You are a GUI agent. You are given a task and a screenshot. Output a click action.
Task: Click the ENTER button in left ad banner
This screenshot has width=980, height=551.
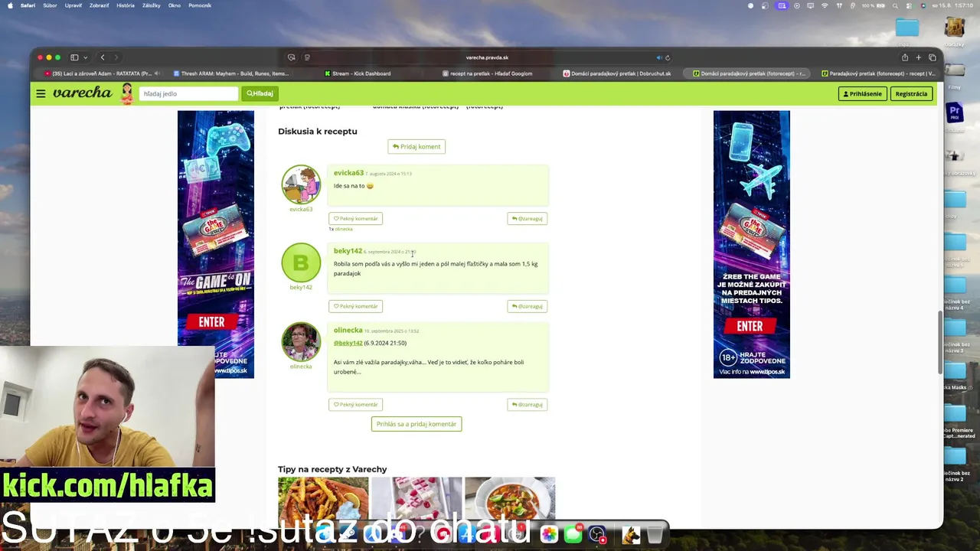212,322
